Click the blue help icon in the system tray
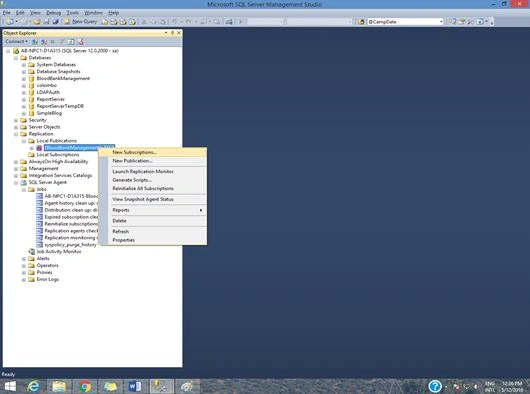The width and height of the screenshot is (530, 394). point(435,386)
